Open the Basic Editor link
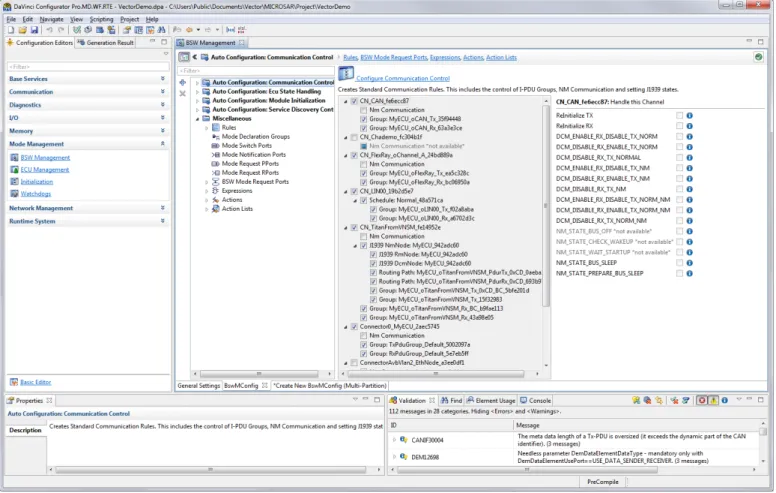Image resolution: width=776 pixels, height=493 pixels. (36, 382)
